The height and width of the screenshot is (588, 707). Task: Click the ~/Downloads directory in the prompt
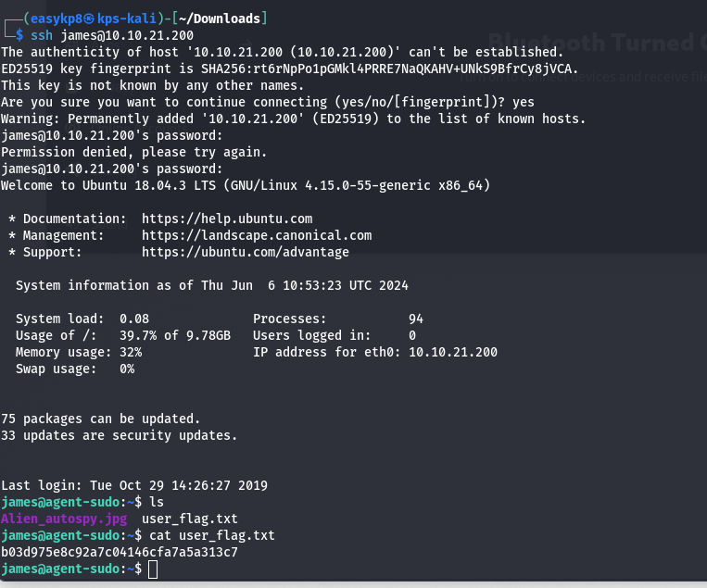[x=220, y=19]
